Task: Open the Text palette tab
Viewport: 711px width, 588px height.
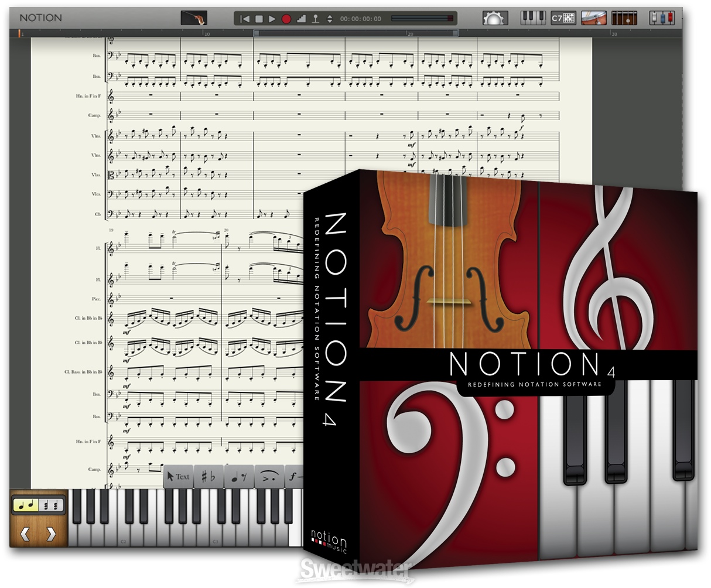Action: tap(178, 477)
